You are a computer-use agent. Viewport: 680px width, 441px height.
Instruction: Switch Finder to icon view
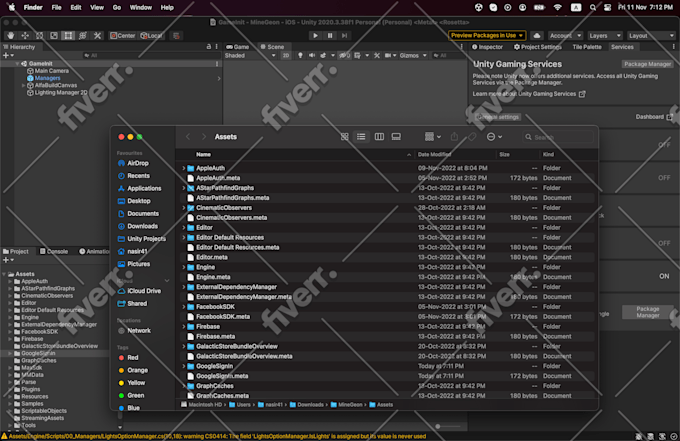pyautogui.click(x=344, y=137)
